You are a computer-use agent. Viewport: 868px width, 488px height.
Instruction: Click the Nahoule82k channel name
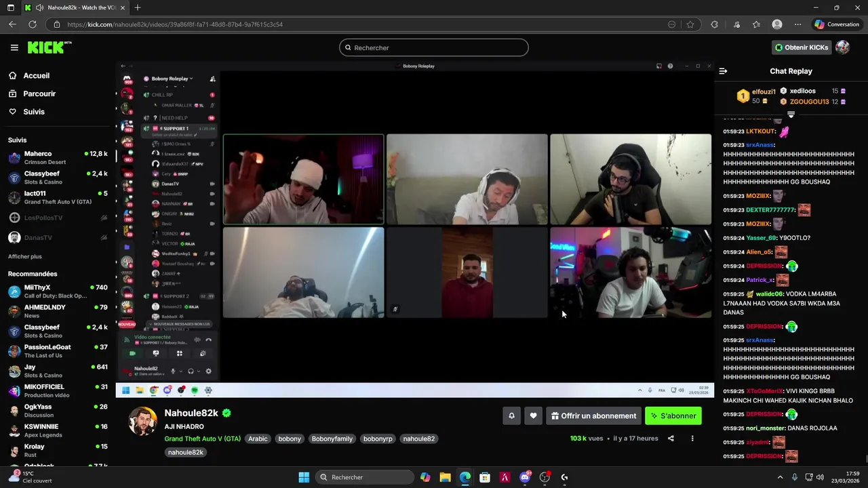click(191, 413)
